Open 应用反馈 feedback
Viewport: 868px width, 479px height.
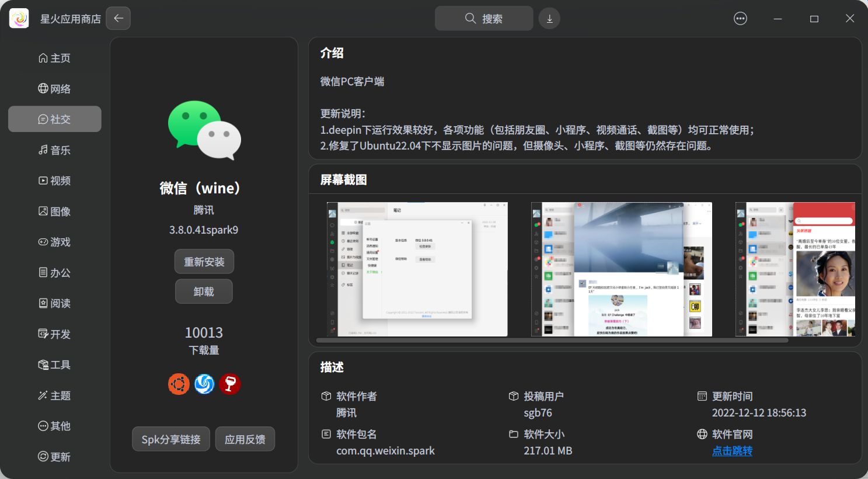pos(245,439)
